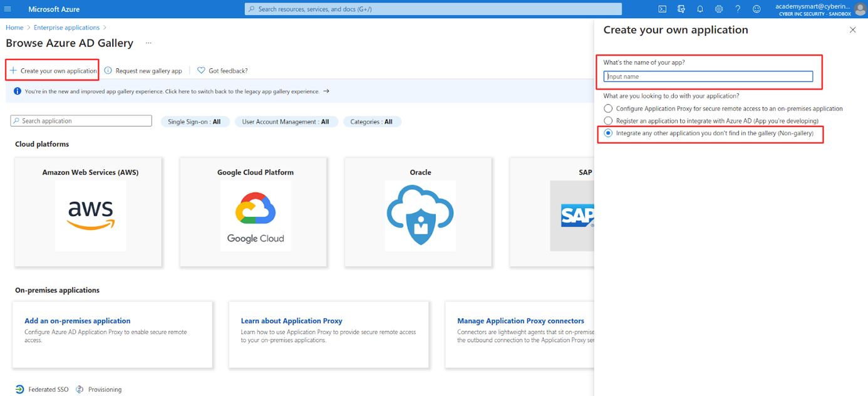This screenshot has width=868, height=396.
Task: Select Register an application to integrate radio option
Action: tap(608, 121)
